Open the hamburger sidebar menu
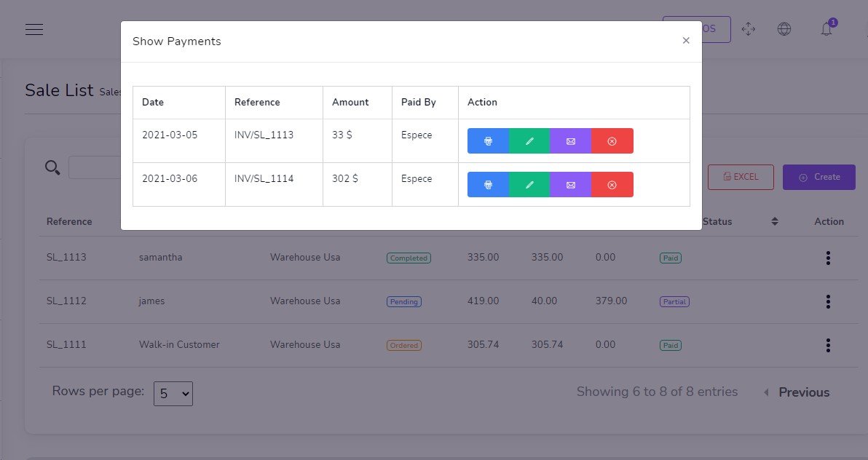The height and width of the screenshot is (460, 868). pyautogui.click(x=34, y=29)
